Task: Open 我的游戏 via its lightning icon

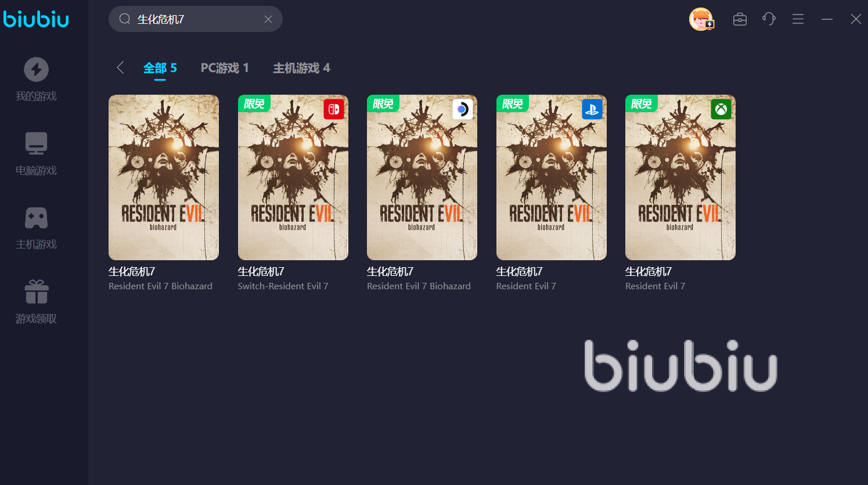Action: 36,70
